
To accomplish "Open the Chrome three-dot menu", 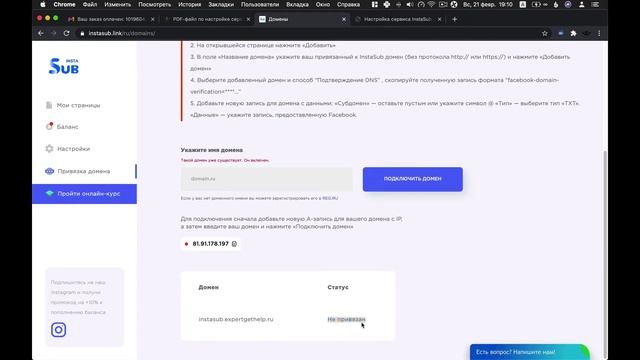I will (599, 33).
